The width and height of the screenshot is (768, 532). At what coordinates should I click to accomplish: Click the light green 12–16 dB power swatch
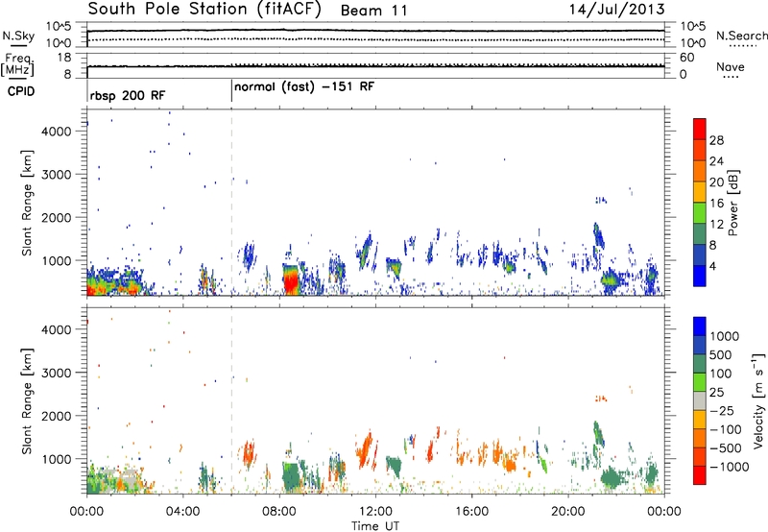click(x=700, y=212)
